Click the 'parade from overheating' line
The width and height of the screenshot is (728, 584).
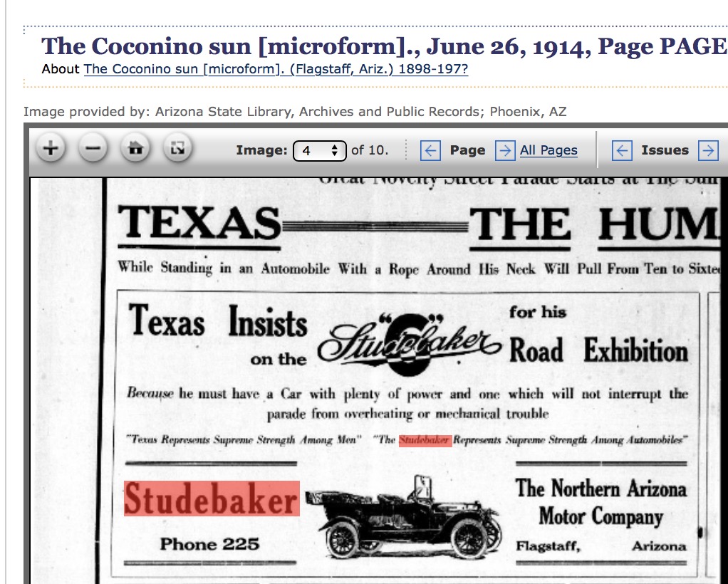(407, 414)
